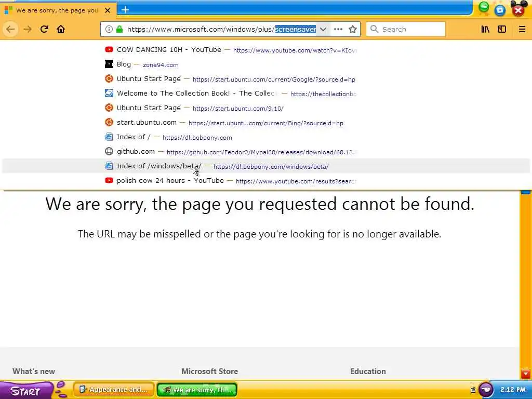Close the 'We are sorry' tab
532x399 pixels.
tap(108, 10)
